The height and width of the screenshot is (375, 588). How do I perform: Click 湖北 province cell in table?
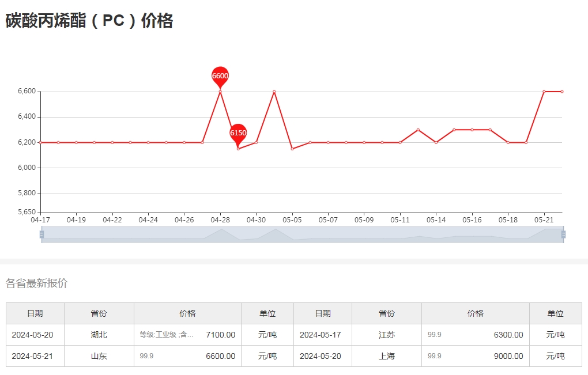[99, 335]
